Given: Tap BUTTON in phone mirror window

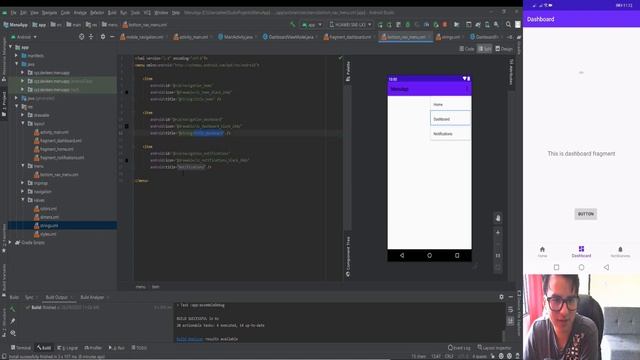Looking at the screenshot, I should click(586, 214).
